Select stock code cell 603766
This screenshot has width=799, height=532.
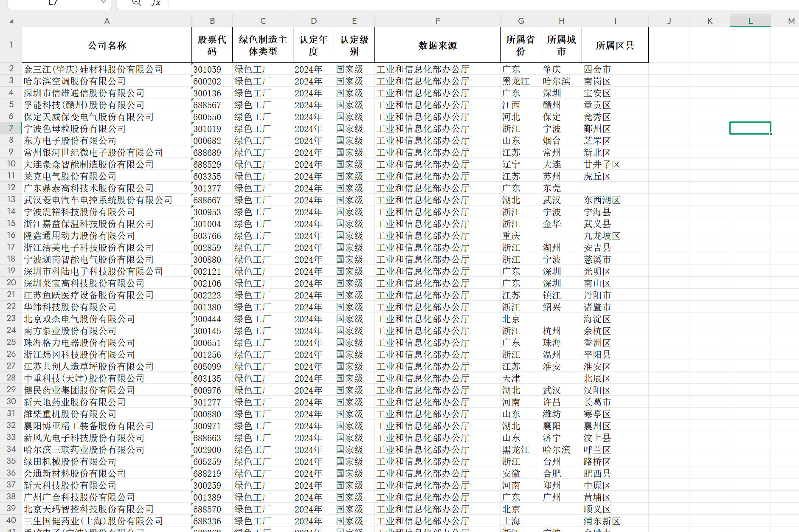point(212,236)
